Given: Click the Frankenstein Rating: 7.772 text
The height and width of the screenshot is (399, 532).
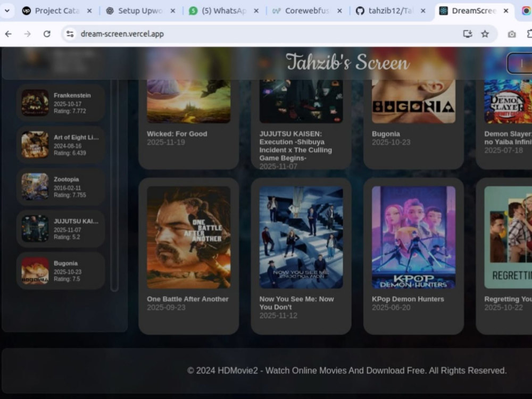Looking at the screenshot, I should [70, 111].
